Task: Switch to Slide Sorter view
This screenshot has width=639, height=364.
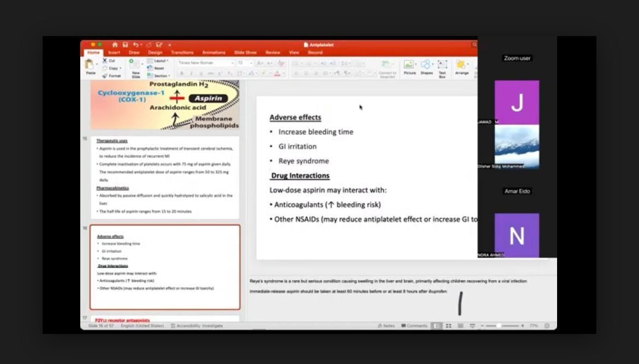Action: pyautogui.click(x=448, y=326)
